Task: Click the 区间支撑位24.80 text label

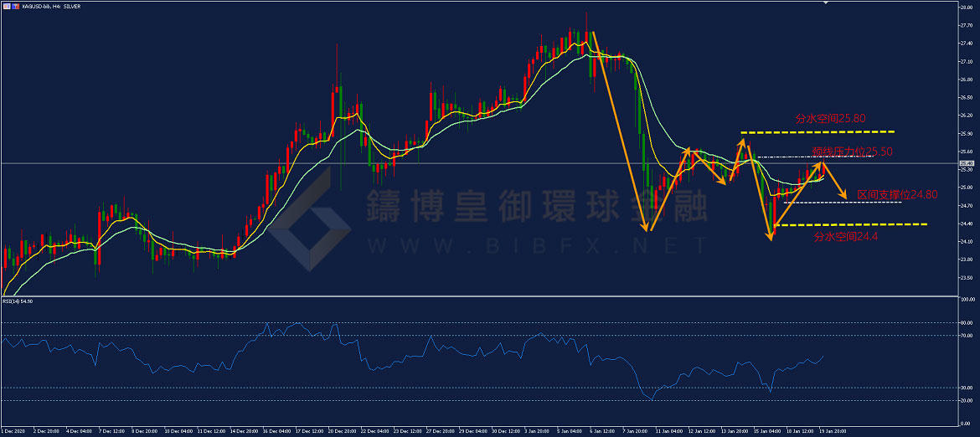Action: click(897, 194)
